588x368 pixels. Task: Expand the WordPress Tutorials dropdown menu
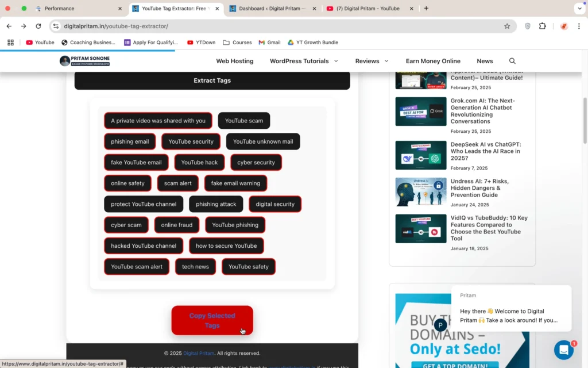(x=304, y=61)
